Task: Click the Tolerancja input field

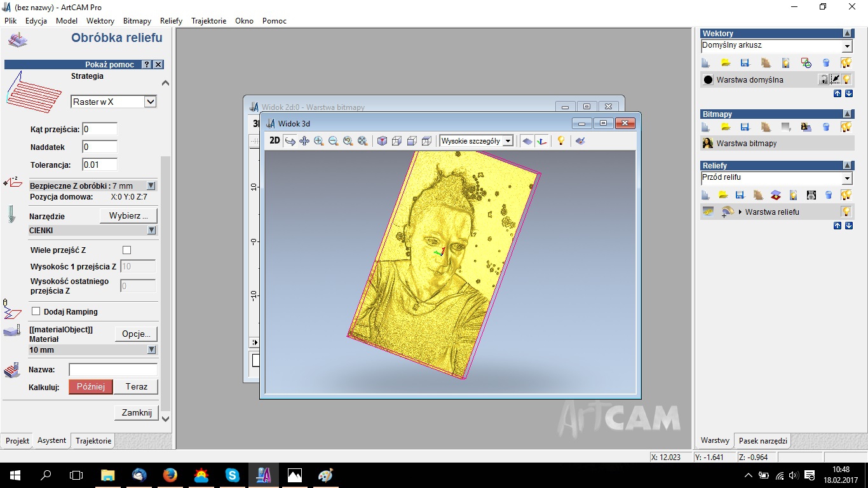Action: [x=100, y=165]
